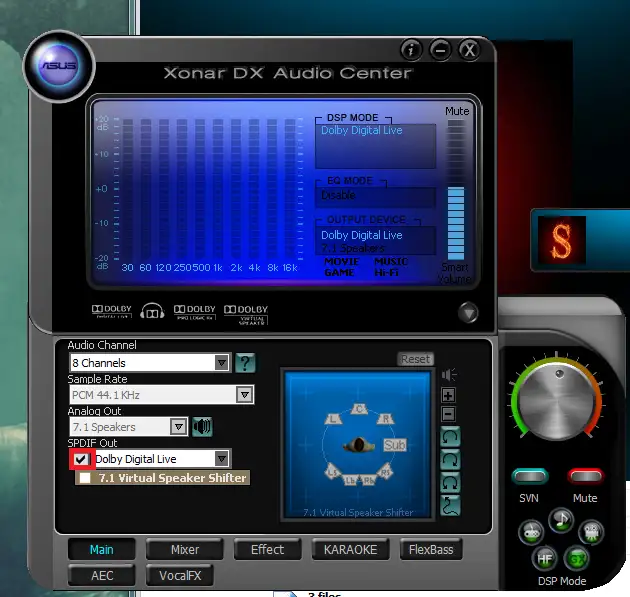Click the Smart Volume level meter
The height and width of the screenshot is (597, 630).
(x=456, y=189)
